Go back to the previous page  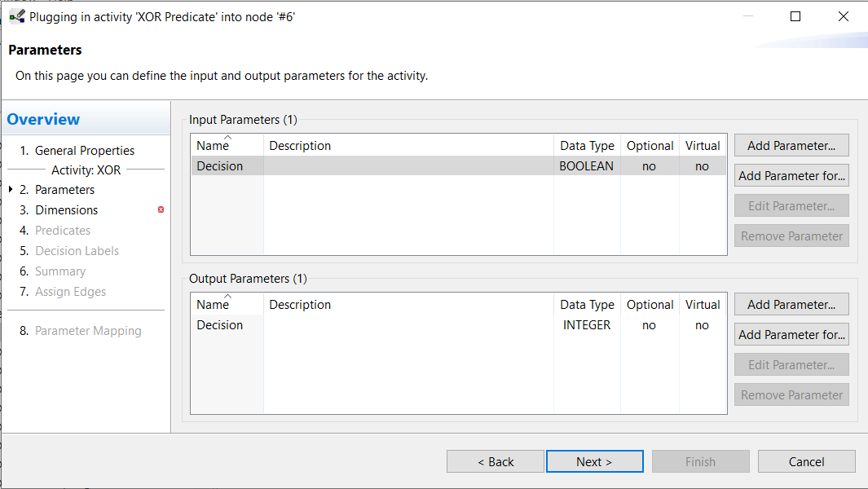click(495, 462)
